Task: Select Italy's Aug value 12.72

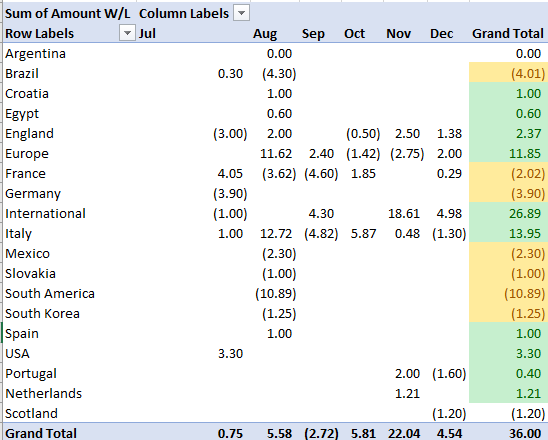Action: pos(276,233)
